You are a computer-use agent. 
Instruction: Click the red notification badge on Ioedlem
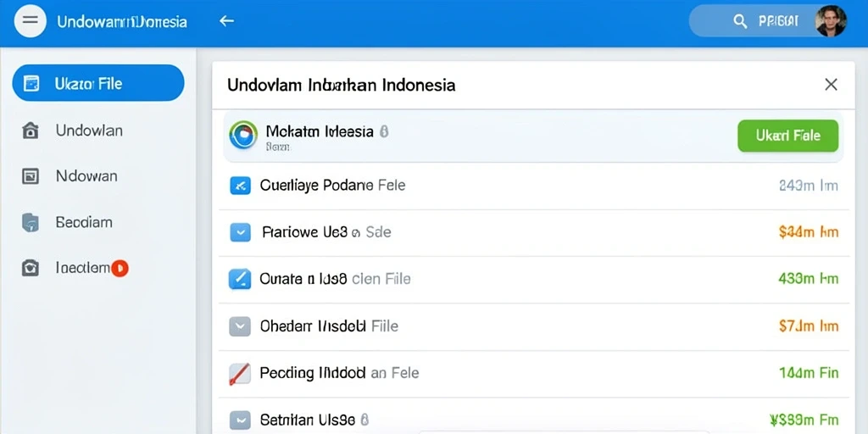pos(120,269)
